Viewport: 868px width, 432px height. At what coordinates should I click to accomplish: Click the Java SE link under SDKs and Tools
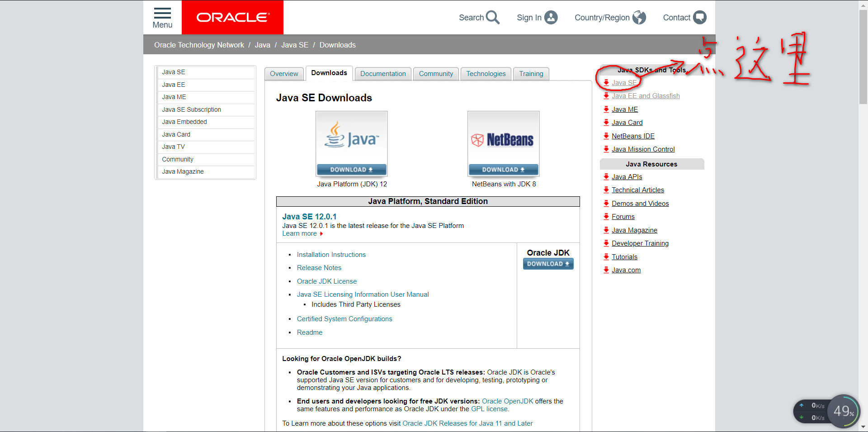tap(624, 83)
